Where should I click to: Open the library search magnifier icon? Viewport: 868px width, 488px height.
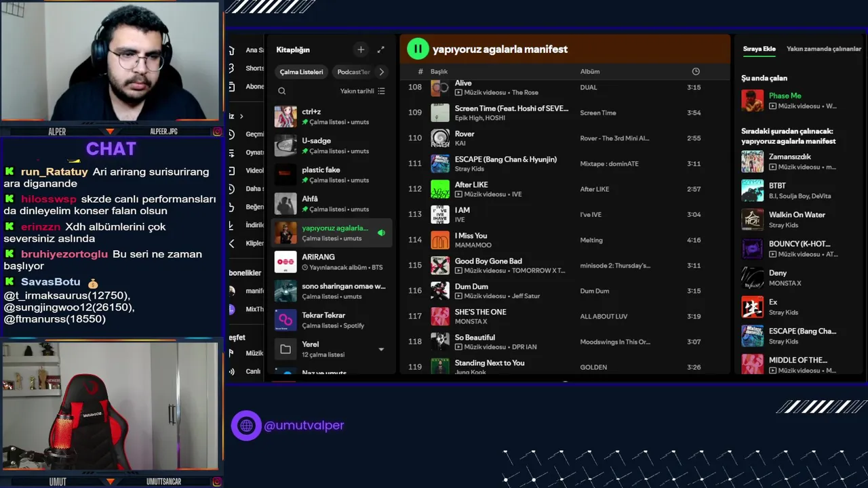pos(282,91)
